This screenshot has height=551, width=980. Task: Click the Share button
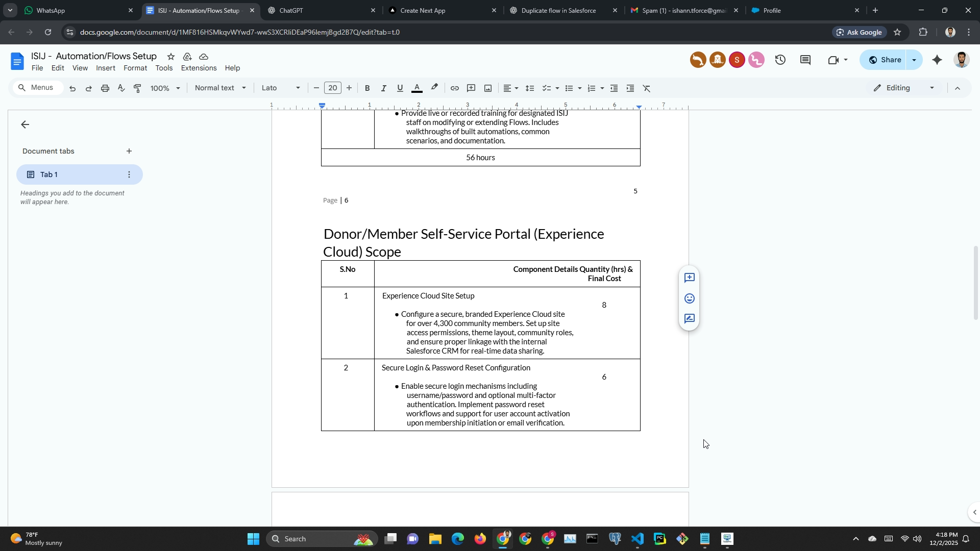[885, 60]
